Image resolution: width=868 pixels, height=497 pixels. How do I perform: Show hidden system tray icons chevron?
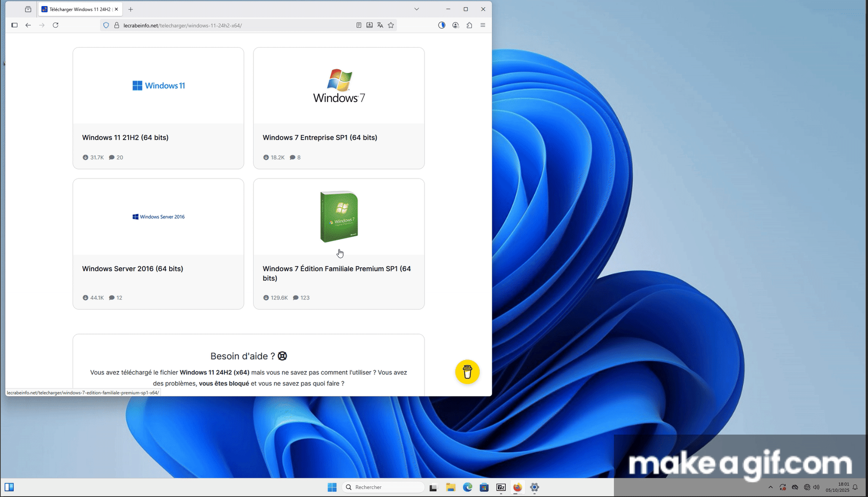click(x=771, y=487)
